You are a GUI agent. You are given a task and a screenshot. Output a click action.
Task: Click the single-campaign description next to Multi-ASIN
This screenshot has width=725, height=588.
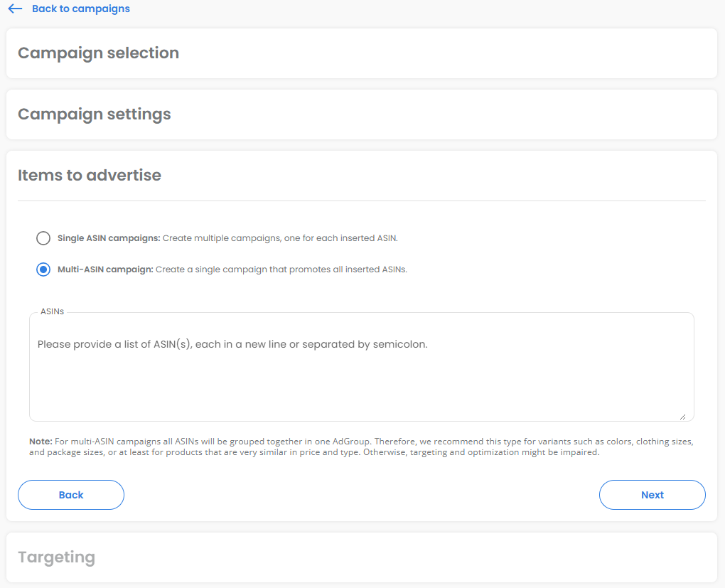(x=281, y=269)
